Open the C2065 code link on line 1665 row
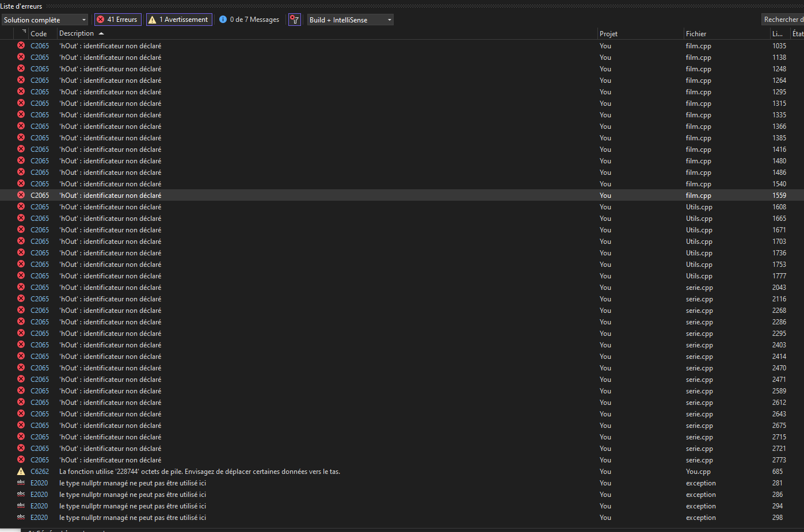 40,219
